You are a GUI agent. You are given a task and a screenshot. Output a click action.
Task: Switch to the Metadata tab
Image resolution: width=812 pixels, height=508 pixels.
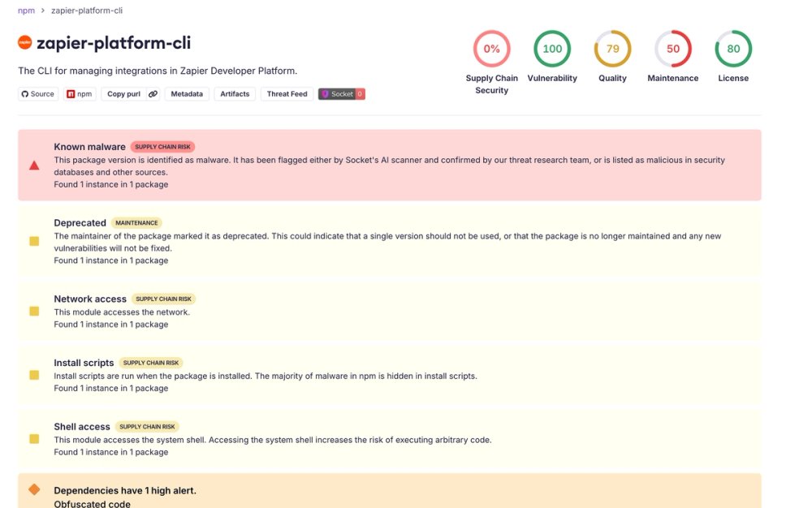[x=187, y=93]
